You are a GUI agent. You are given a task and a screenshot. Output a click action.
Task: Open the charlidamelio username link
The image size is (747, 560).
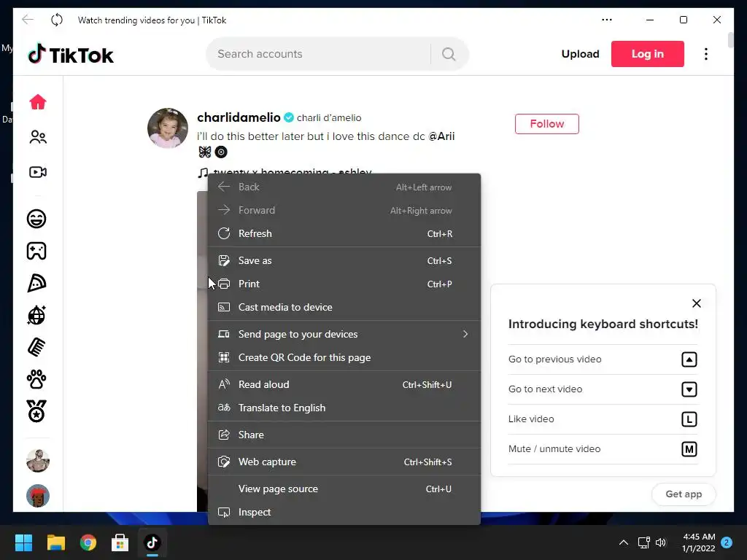[239, 117]
